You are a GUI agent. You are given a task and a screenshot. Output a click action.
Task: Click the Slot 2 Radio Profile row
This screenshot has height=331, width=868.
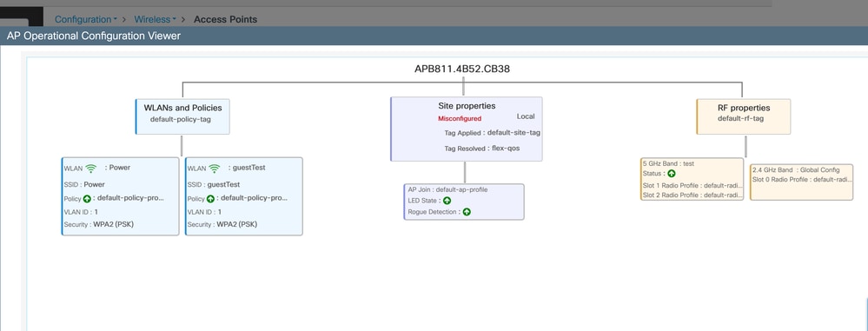coord(692,195)
